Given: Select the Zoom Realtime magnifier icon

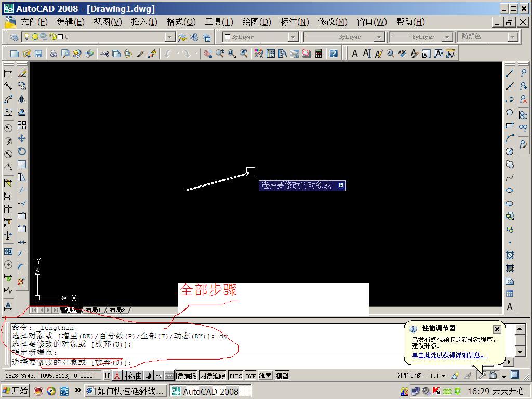Looking at the screenshot, I should pos(220,54).
